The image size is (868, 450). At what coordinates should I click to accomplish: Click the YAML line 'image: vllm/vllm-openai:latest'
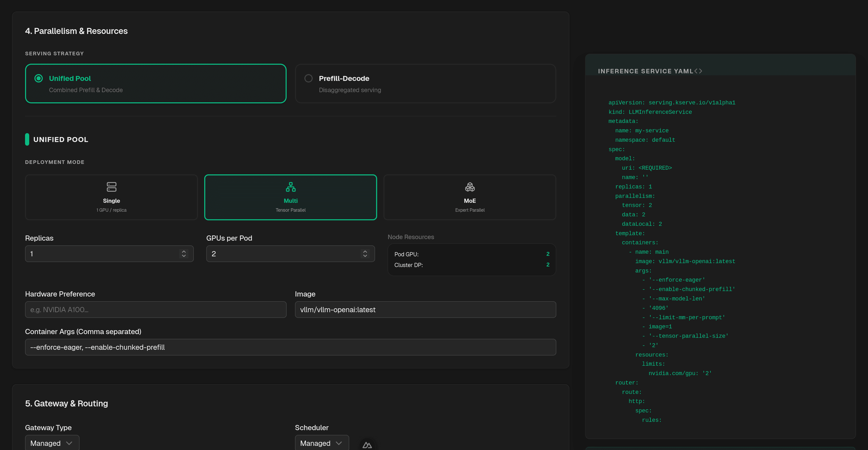[x=685, y=262]
